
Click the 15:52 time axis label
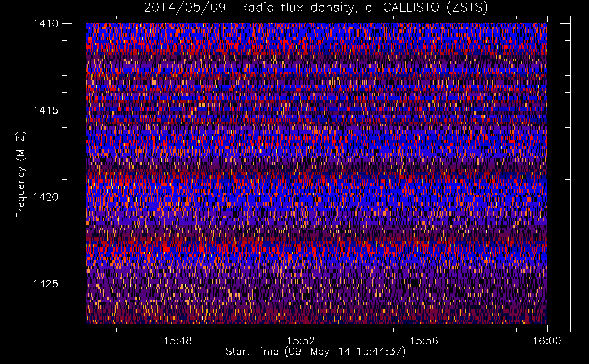(x=301, y=341)
